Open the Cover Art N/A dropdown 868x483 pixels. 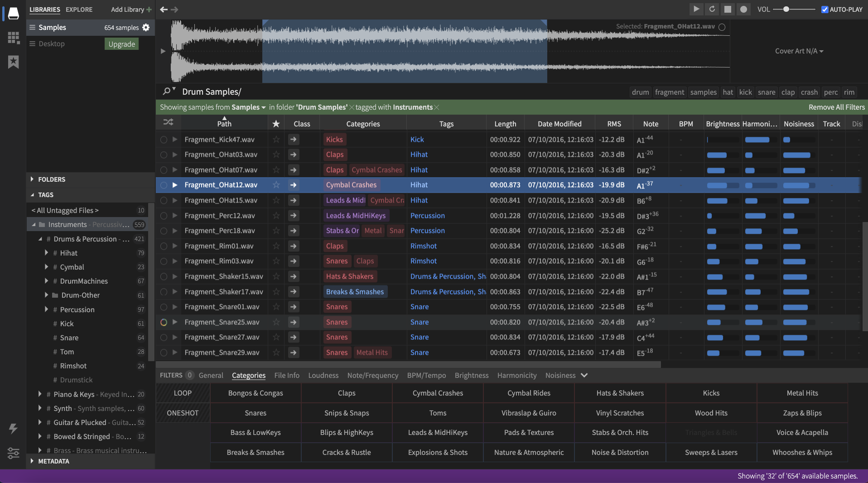(x=799, y=51)
